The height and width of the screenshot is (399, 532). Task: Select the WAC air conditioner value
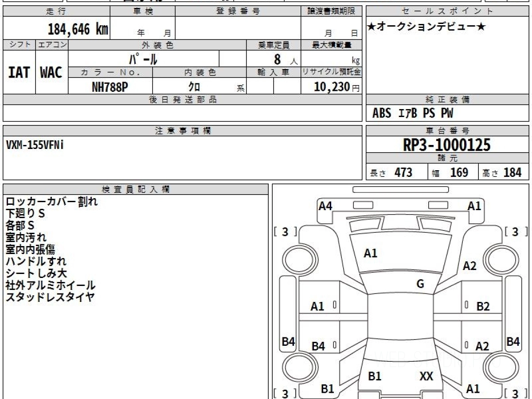[x=51, y=72]
